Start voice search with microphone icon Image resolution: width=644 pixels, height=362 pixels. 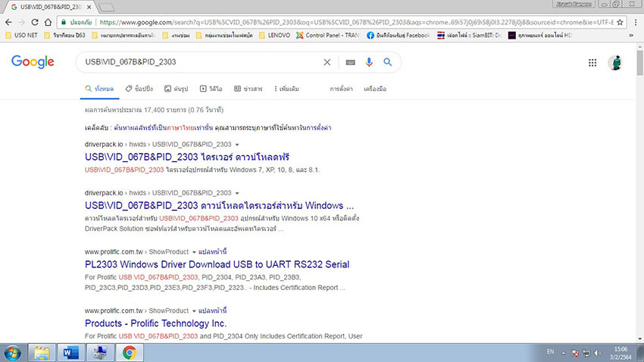369,62
